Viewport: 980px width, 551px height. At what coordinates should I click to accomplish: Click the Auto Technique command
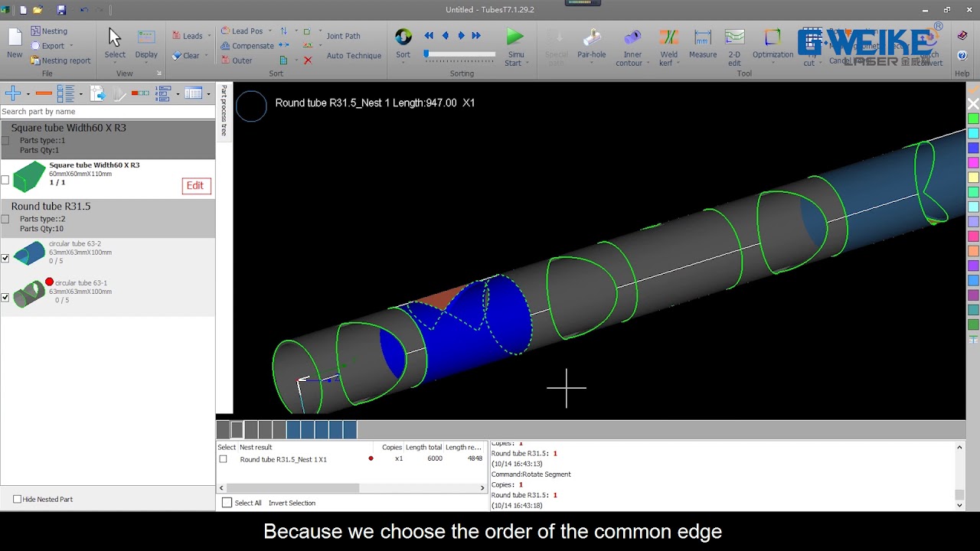click(354, 55)
